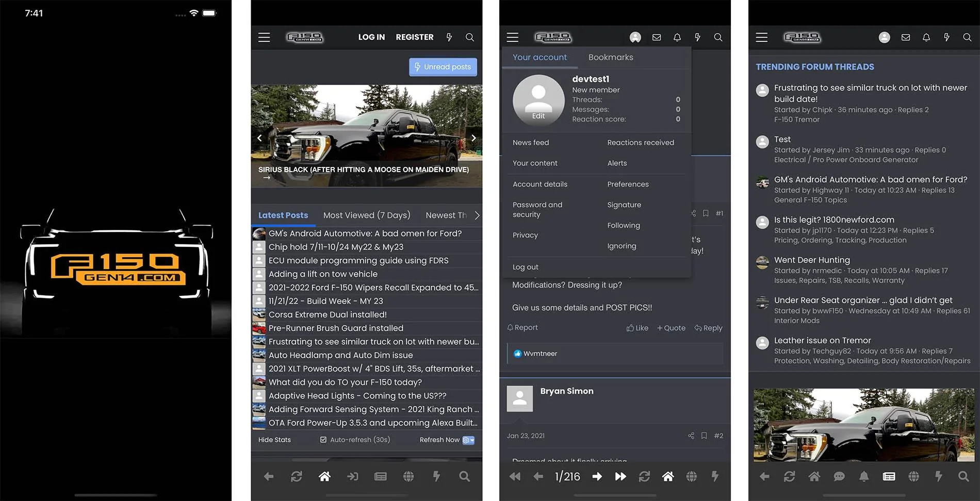Viewport: 980px width, 501px height.
Task: Click the Quote button on the post
Action: point(671,328)
